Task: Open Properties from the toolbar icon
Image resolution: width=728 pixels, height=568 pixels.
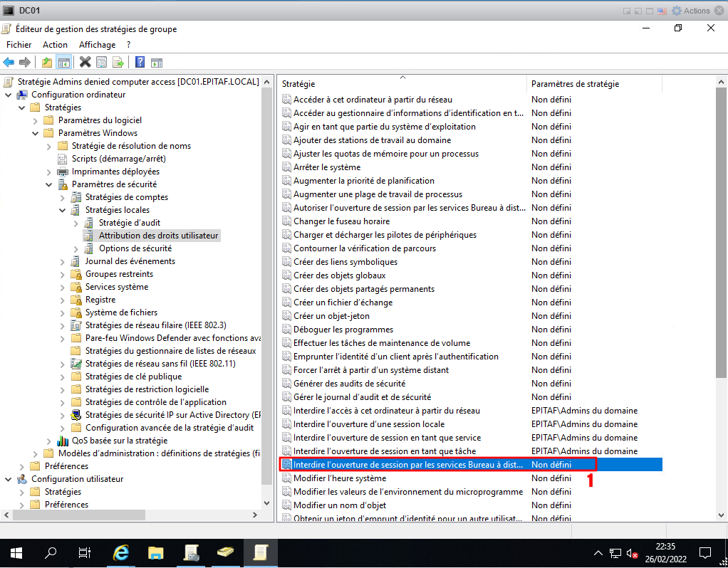Action: tap(102, 62)
